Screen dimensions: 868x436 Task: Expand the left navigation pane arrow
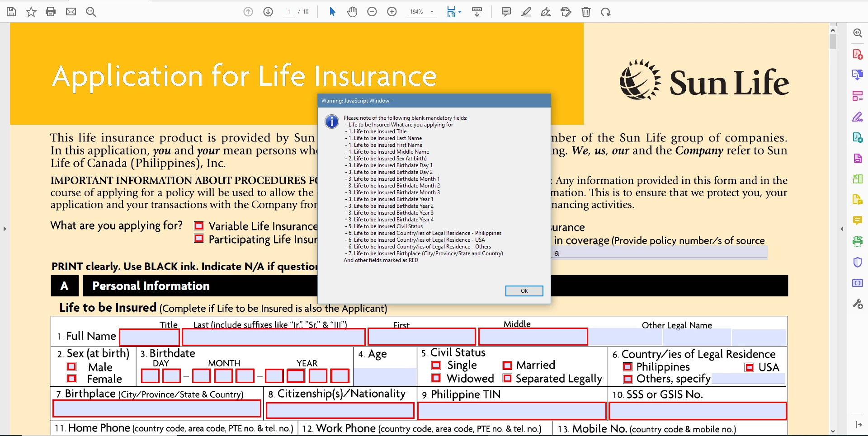(x=5, y=229)
